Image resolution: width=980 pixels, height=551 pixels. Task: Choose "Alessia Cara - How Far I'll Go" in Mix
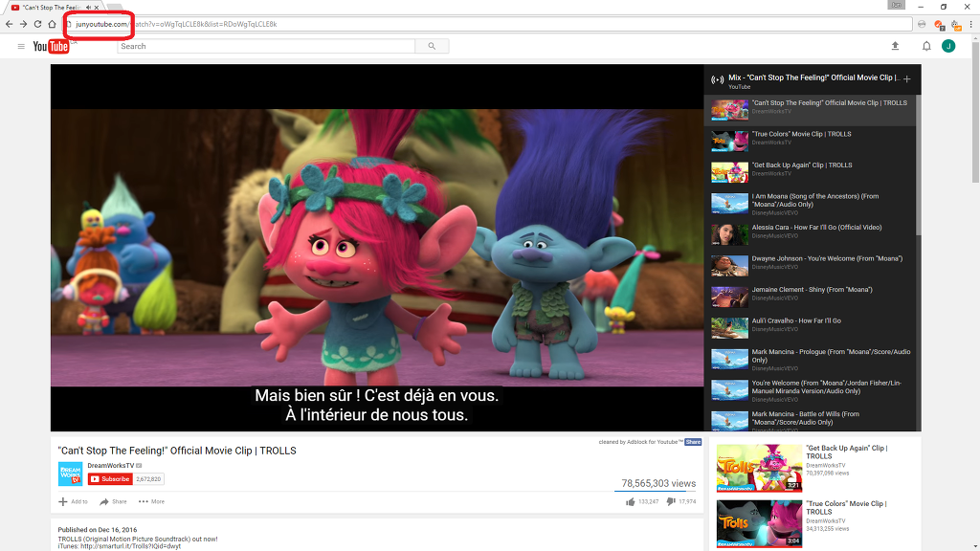[810, 235]
